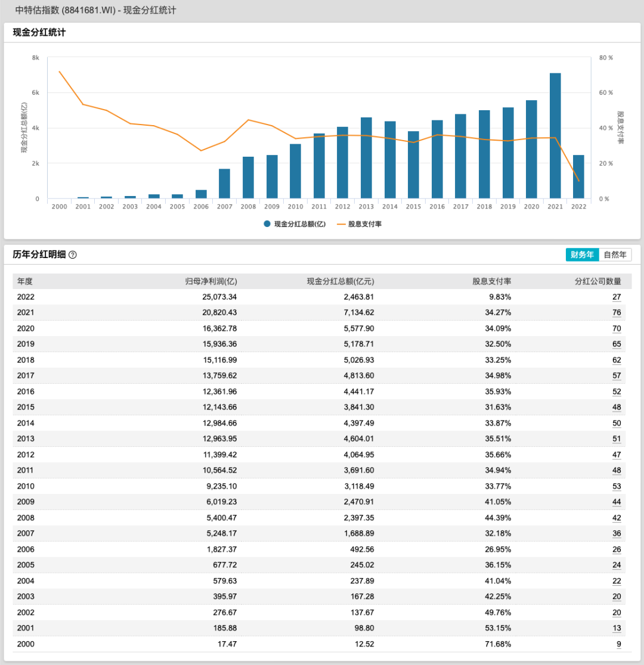Click payout ratio 9.83%

pos(500,297)
